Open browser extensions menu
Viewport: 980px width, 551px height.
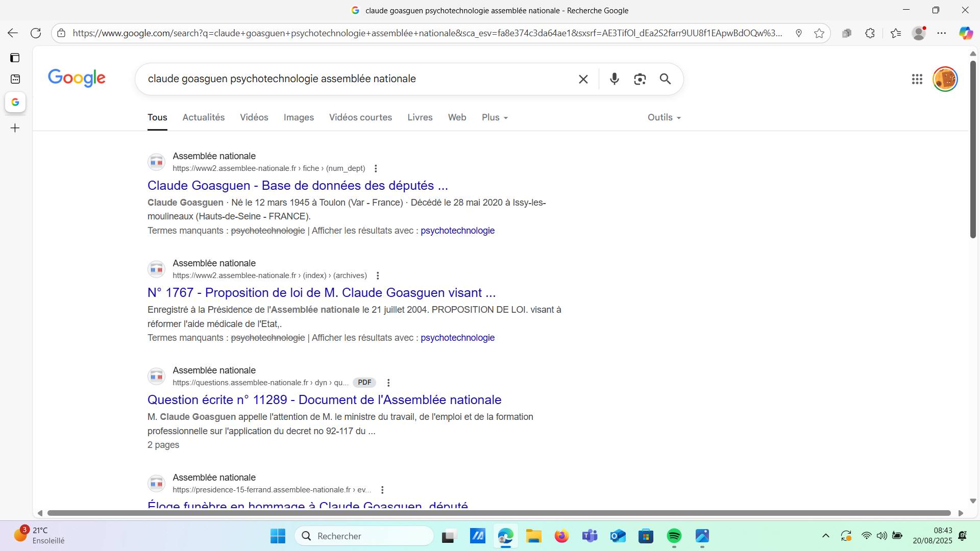click(870, 33)
